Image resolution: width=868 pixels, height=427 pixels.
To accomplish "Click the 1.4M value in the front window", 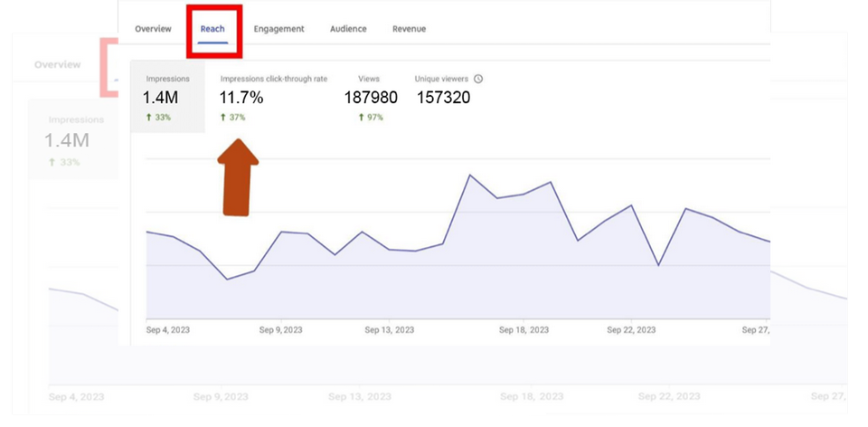I will coord(161,98).
